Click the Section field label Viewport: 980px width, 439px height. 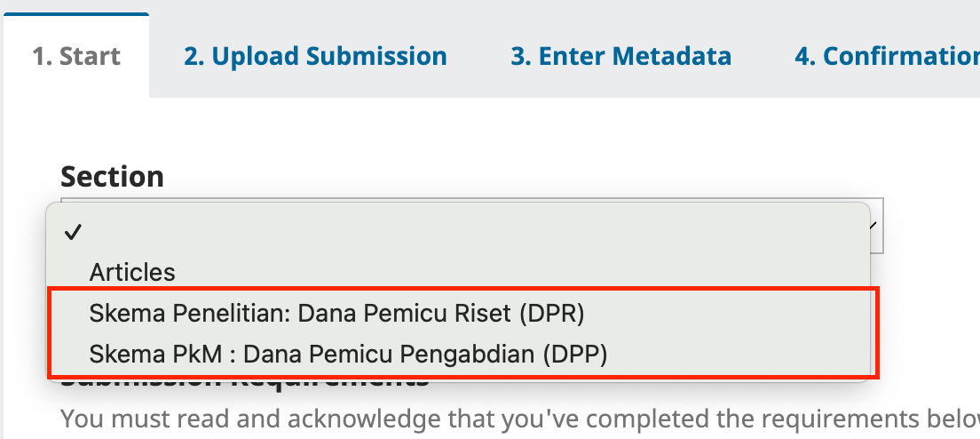(112, 176)
